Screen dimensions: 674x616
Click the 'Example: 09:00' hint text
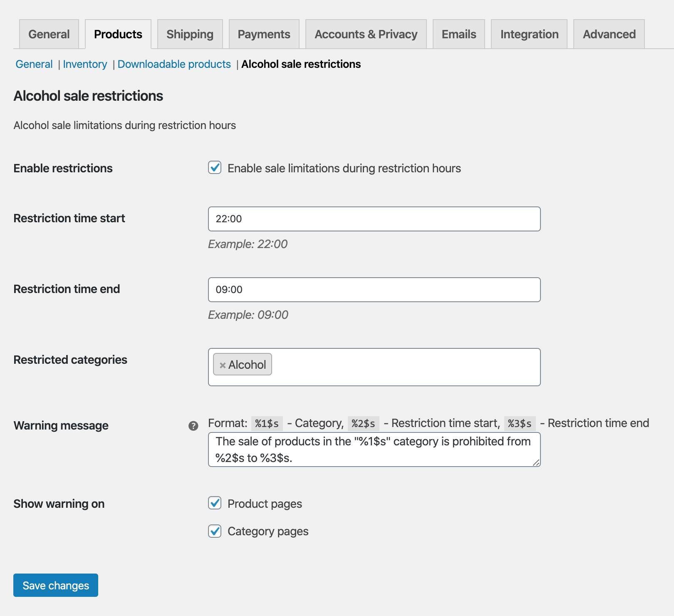tap(248, 315)
